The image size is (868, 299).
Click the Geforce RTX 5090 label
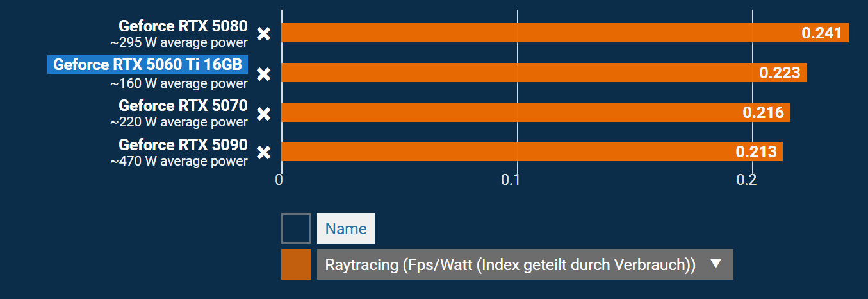[183, 144]
